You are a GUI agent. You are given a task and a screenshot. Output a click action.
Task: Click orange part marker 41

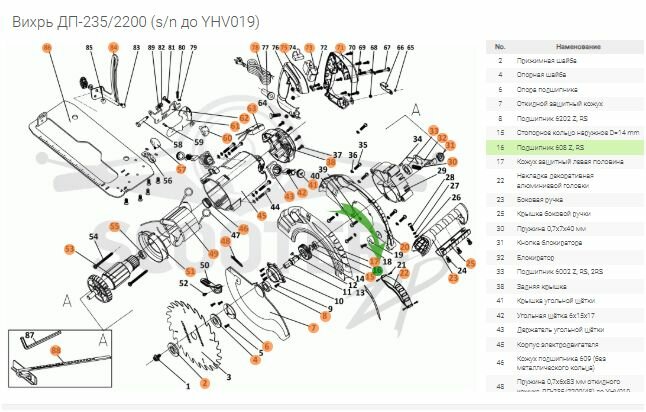coord(313,185)
